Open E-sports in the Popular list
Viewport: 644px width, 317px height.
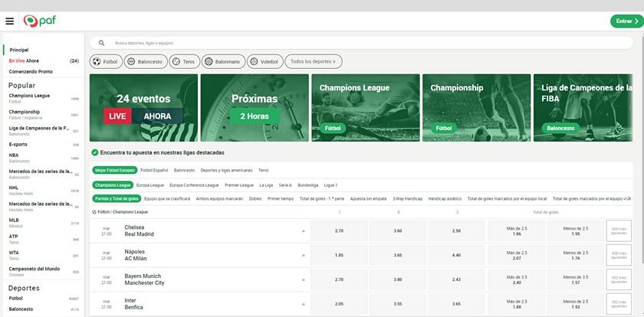44,145
